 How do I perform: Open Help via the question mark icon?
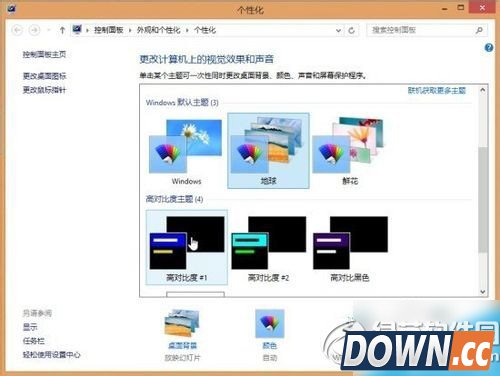pos(489,48)
